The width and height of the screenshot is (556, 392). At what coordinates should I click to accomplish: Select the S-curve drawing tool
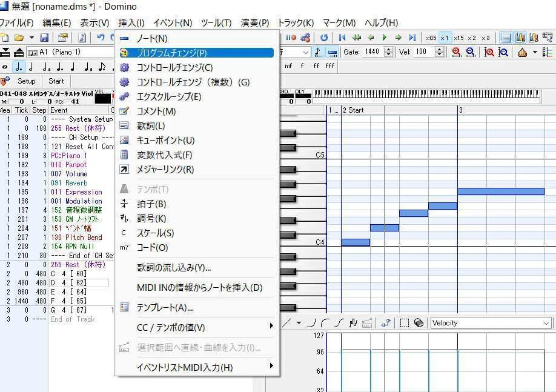[339, 323]
